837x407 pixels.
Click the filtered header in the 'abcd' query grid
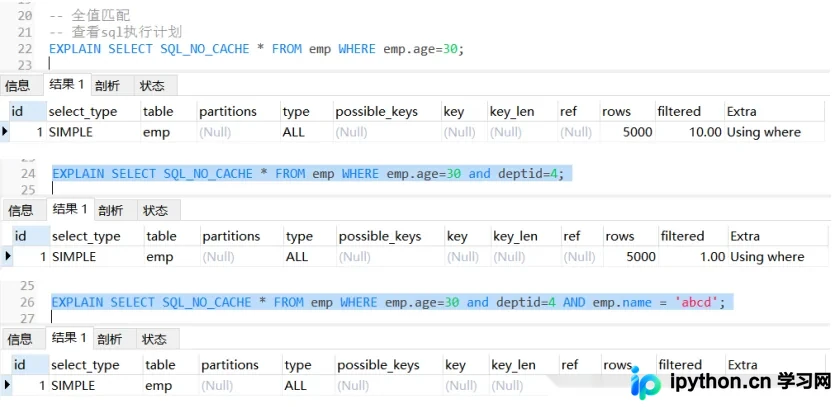[x=680, y=365]
